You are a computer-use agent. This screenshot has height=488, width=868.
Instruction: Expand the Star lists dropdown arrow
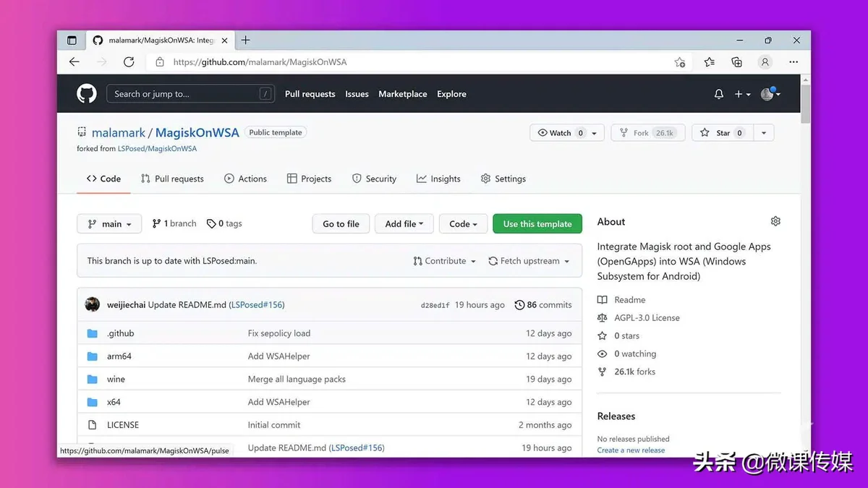[x=763, y=133]
